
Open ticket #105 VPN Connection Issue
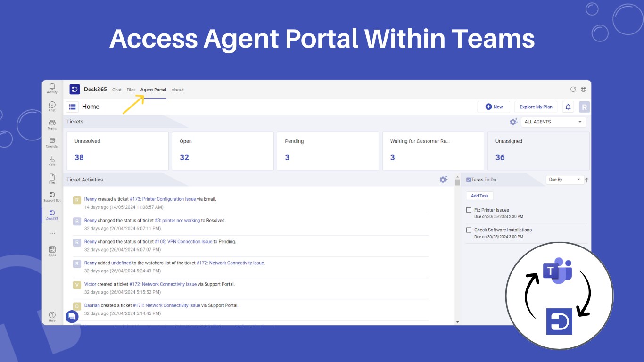pos(183,241)
